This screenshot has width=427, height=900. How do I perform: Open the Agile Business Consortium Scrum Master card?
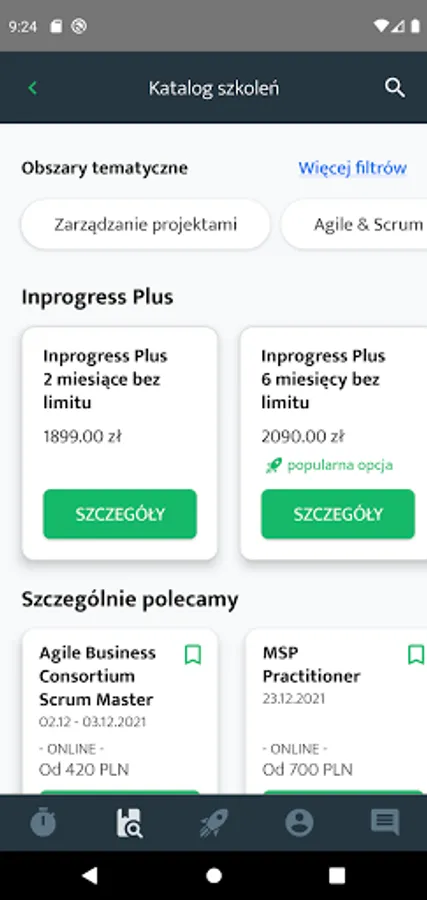pyautogui.click(x=120, y=712)
